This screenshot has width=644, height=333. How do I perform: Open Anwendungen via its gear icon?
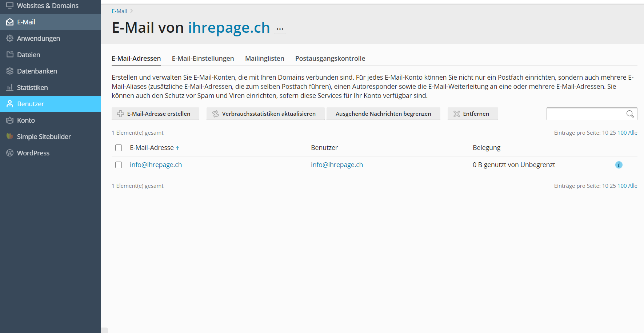pyautogui.click(x=10, y=39)
